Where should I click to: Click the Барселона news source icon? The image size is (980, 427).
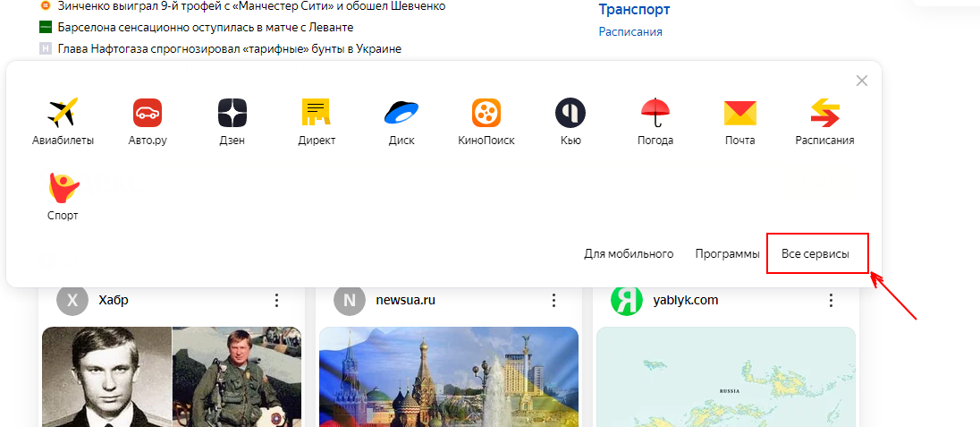tap(45, 27)
